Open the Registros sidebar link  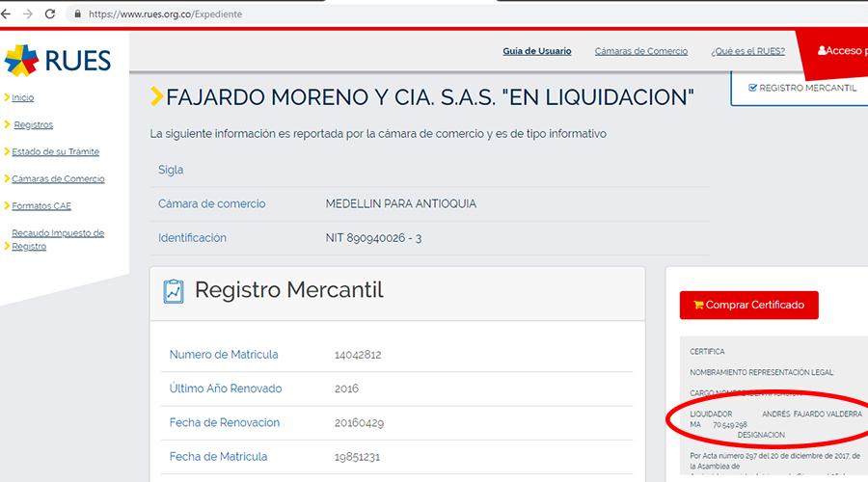[33, 124]
